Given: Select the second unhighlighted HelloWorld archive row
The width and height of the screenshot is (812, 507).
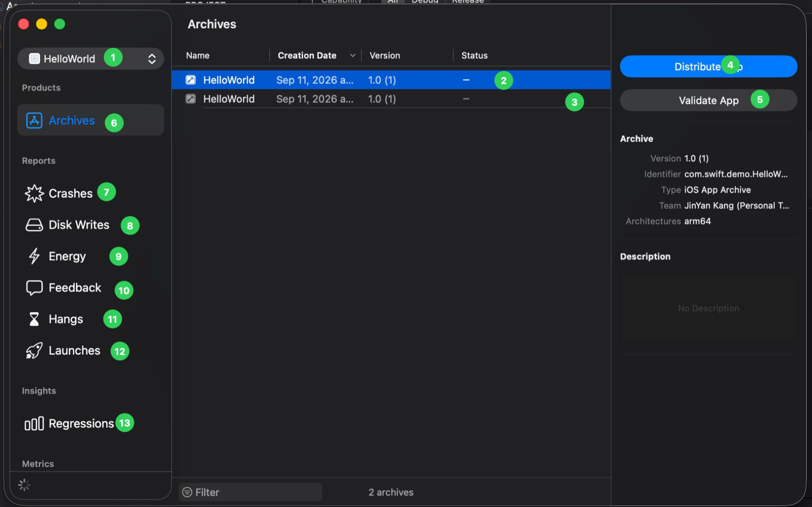Looking at the screenshot, I should pos(391,99).
